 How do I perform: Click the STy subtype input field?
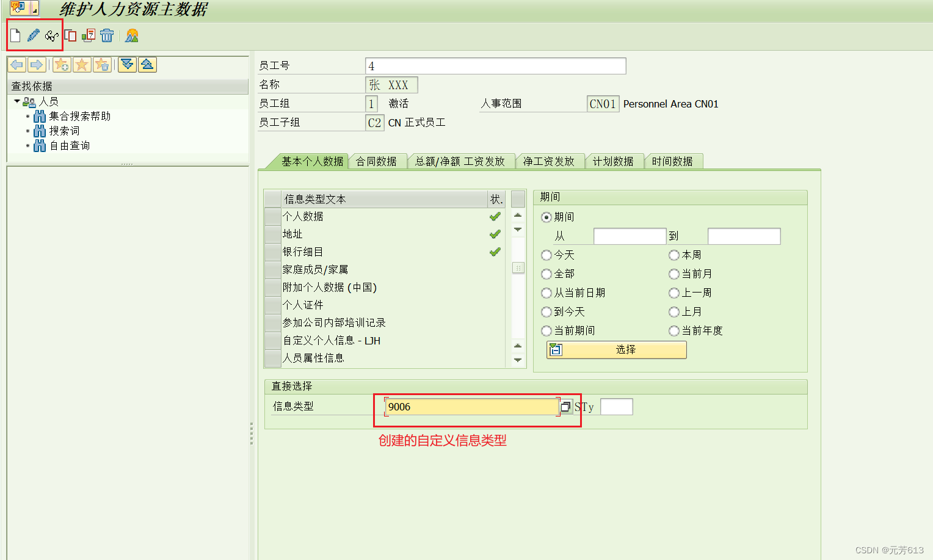click(616, 407)
